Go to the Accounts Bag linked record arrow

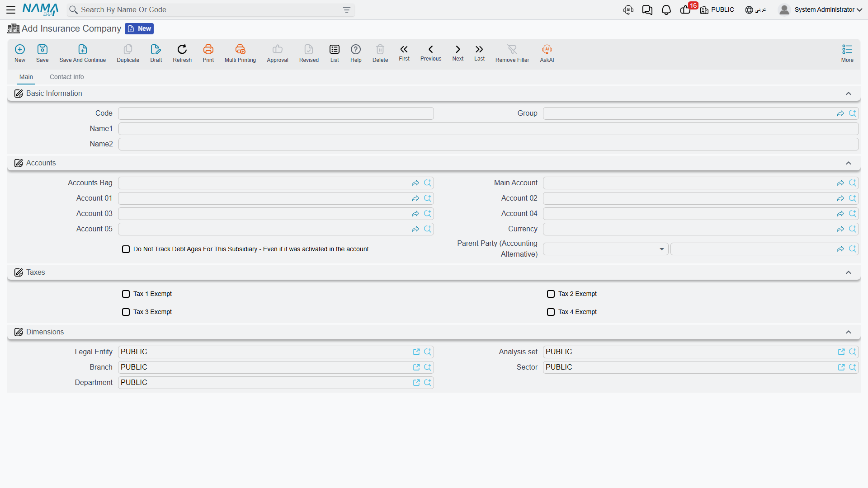pyautogui.click(x=415, y=183)
